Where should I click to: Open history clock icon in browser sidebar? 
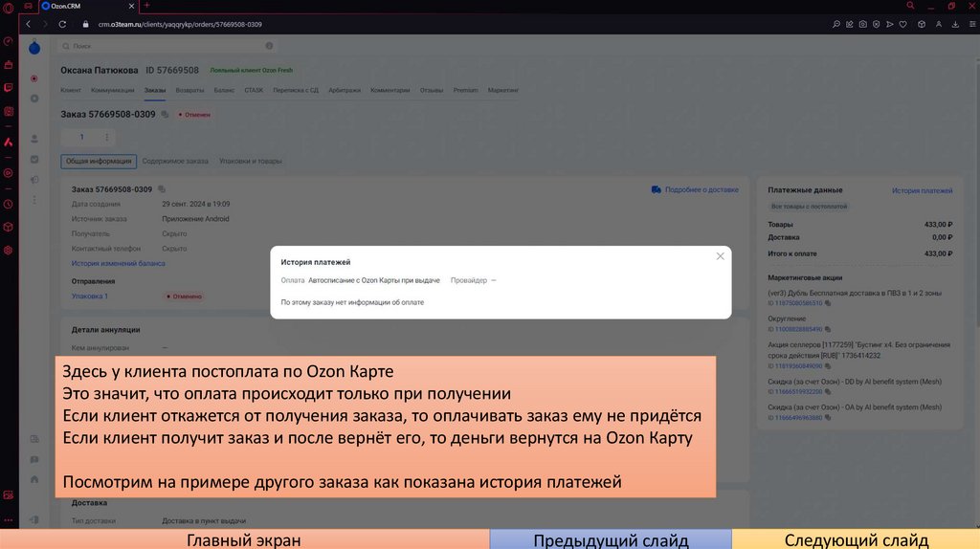(x=8, y=205)
